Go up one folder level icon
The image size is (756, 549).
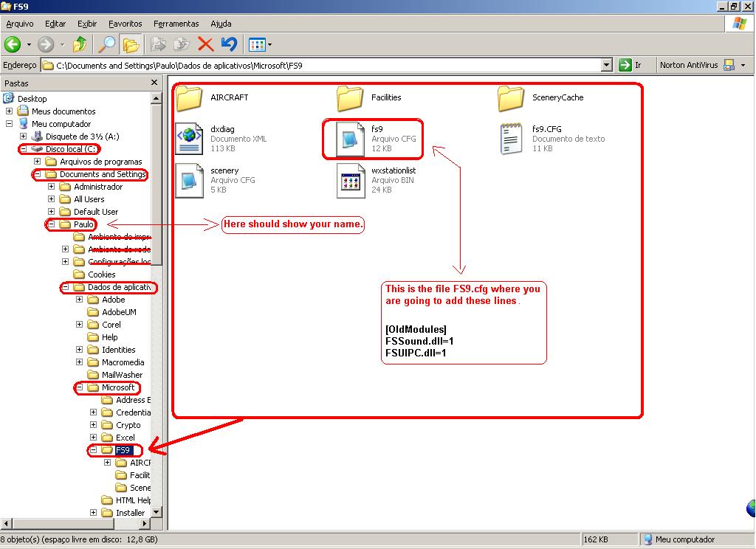click(x=80, y=44)
